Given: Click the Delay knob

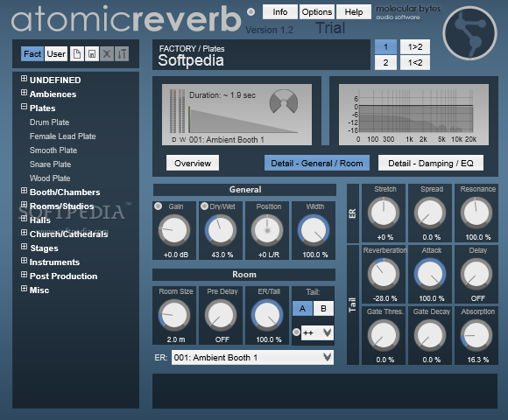Looking at the screenshot, I should tap(476, 274).
